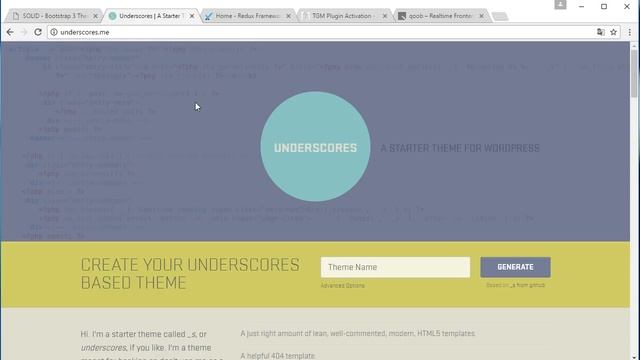640x360 pixels.
Task: View site information icon in address bar
Action: [x=54, y=32]
